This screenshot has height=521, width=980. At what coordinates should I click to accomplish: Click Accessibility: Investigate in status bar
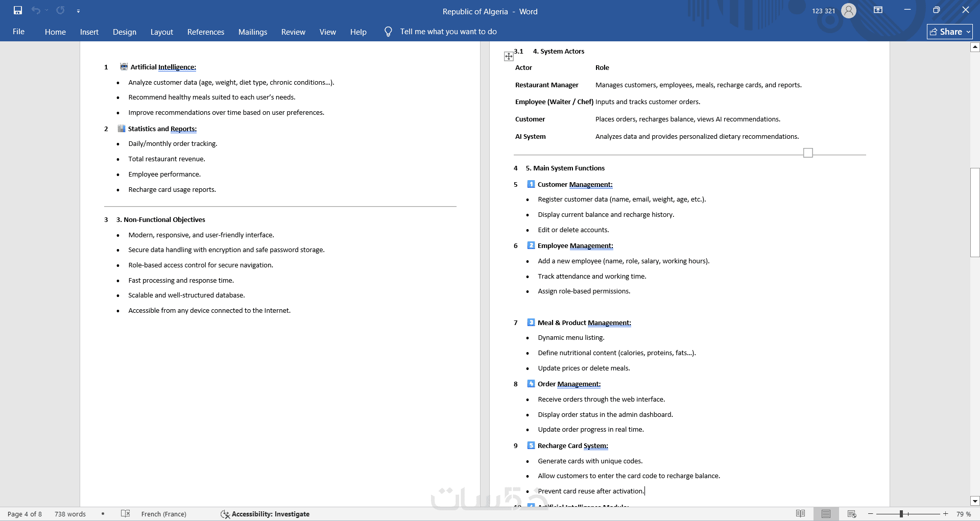coord(265,514)
